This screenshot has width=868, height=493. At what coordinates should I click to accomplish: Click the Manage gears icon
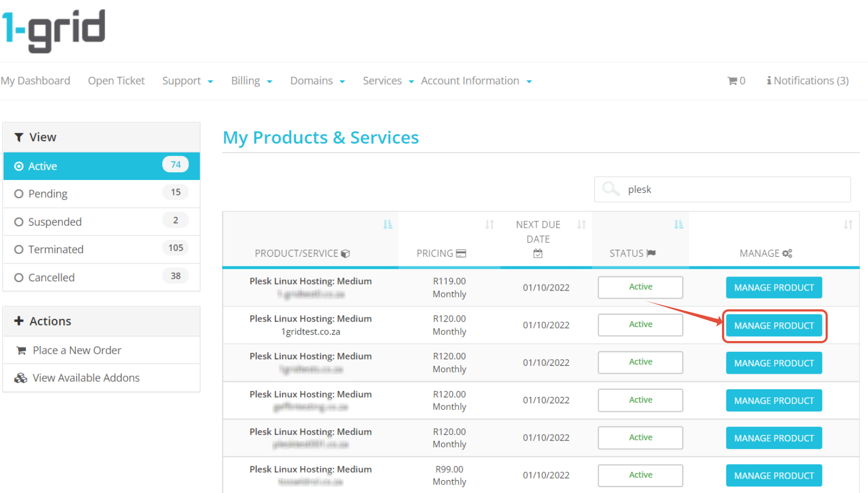787,253
